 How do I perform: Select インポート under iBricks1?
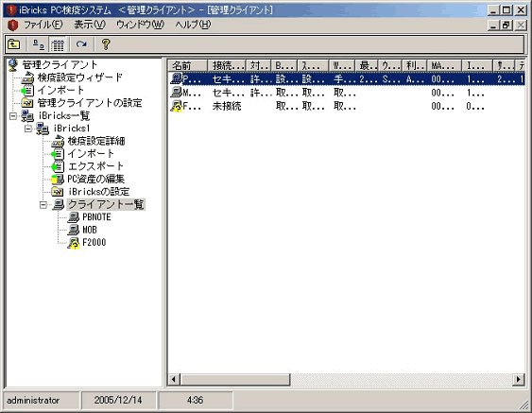[x=91, y=154]
